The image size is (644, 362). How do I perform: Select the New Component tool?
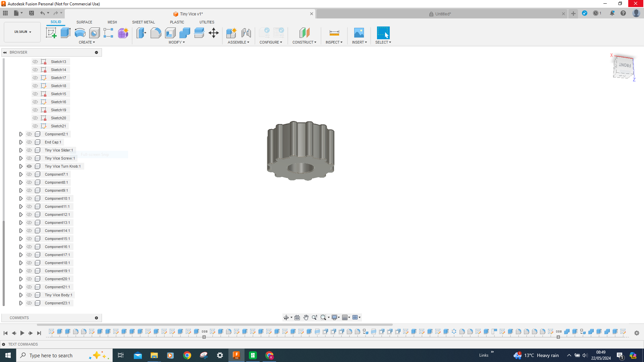tap(231, 33)
